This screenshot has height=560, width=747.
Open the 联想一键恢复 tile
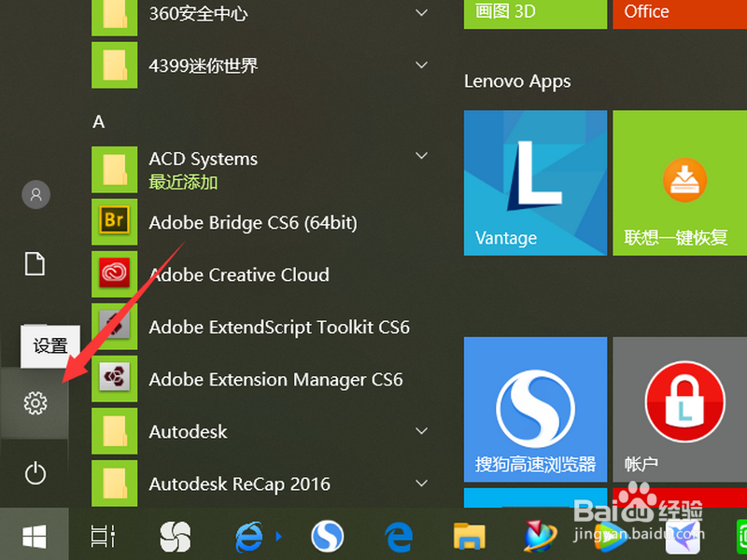pyautogui.click(x=680, y=183)
